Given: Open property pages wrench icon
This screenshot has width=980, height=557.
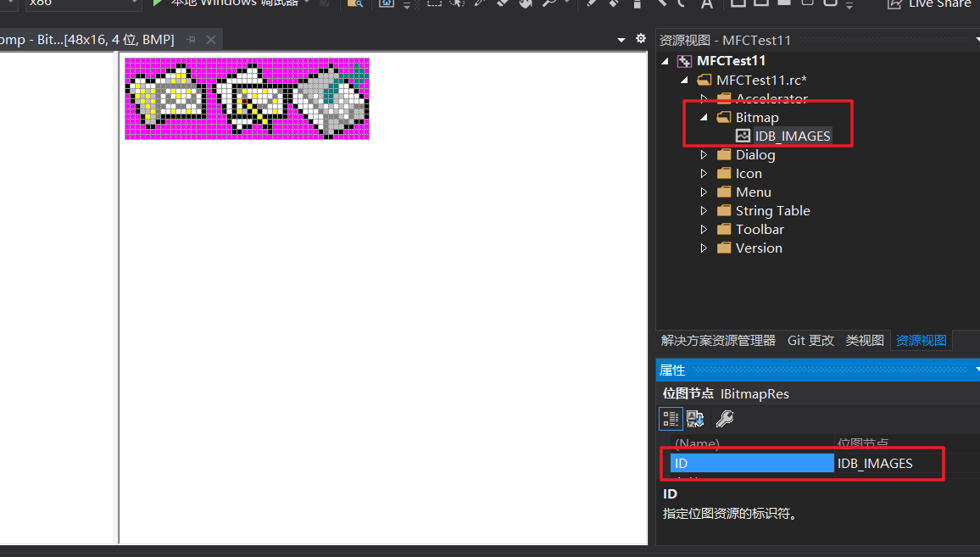Looking at the screenshot, I should [724, 418].
